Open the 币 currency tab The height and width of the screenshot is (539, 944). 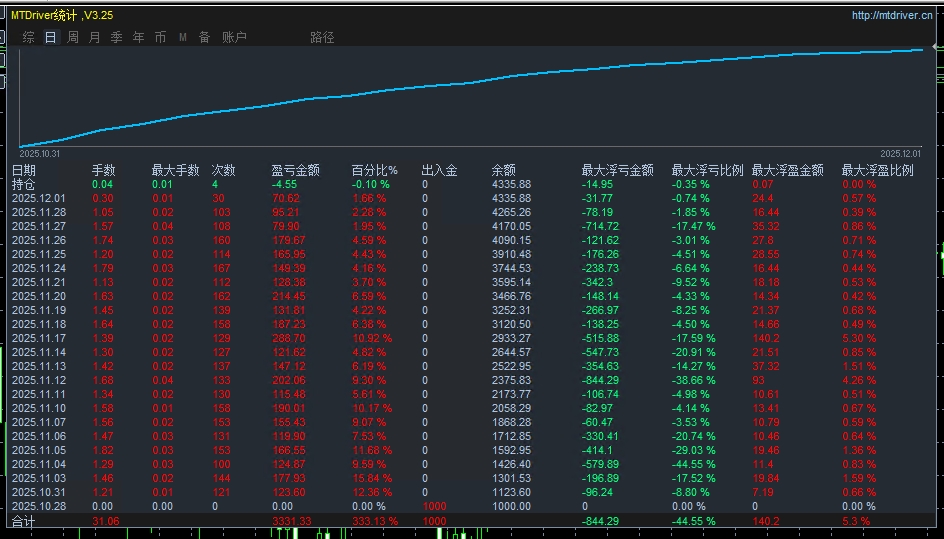pos(160,37)
